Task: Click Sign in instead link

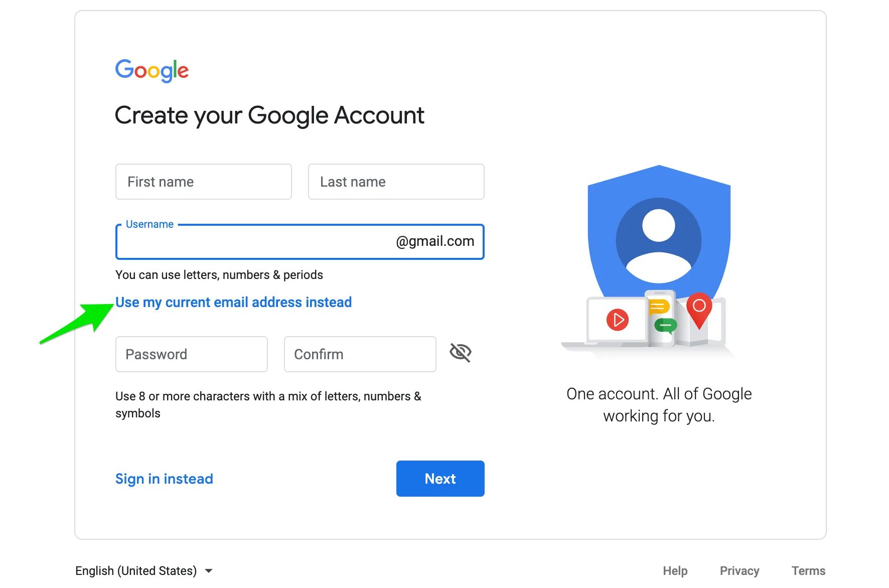Action: 164,479
